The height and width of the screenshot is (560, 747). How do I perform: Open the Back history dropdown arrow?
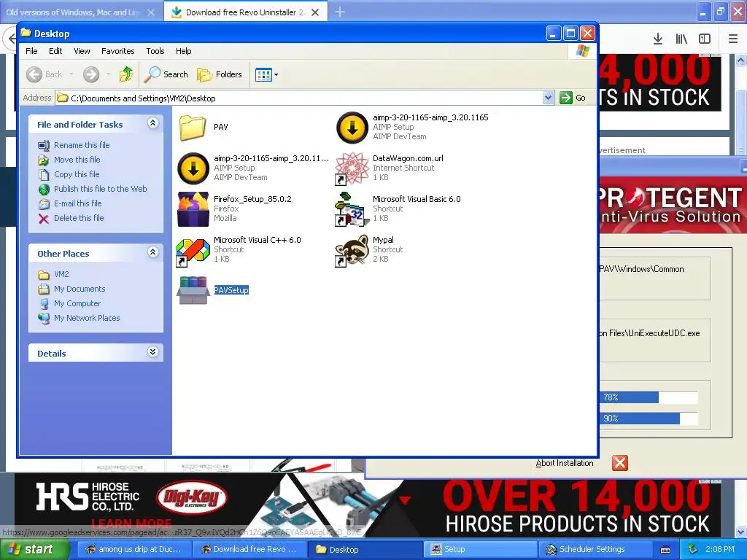coord(71,74)
